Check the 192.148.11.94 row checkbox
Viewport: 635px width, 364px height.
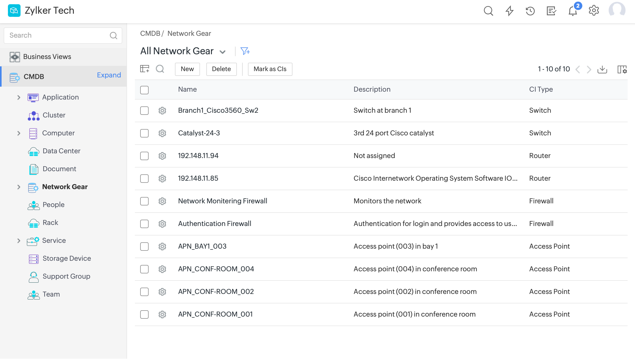144,156
